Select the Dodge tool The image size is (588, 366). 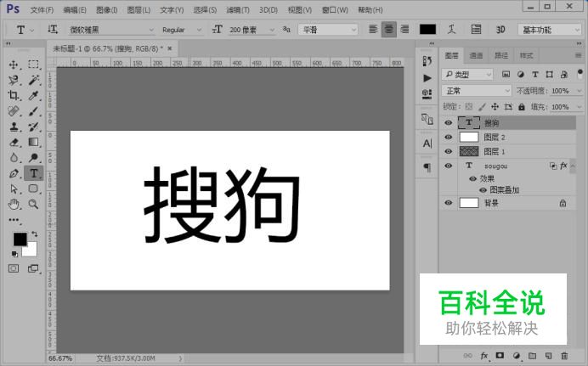tap(33, 158)
